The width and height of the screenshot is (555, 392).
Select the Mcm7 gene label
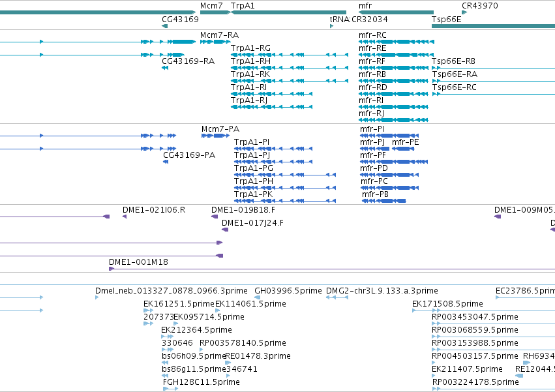click(x=211, y=6)
